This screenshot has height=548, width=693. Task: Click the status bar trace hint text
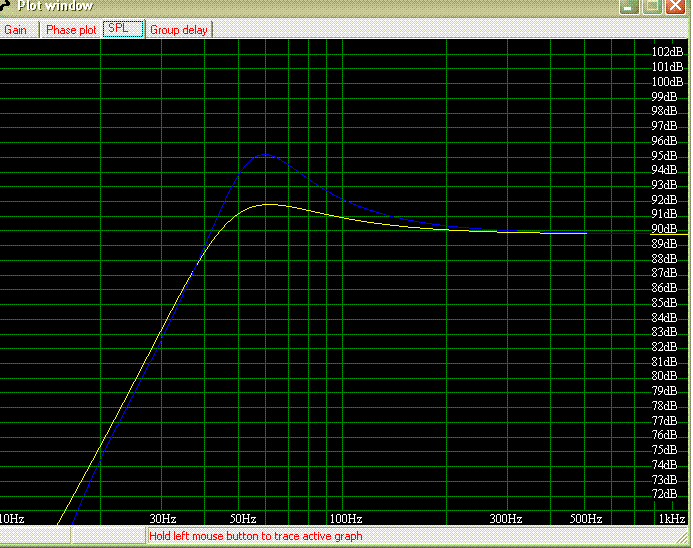[x=256, y=536]
